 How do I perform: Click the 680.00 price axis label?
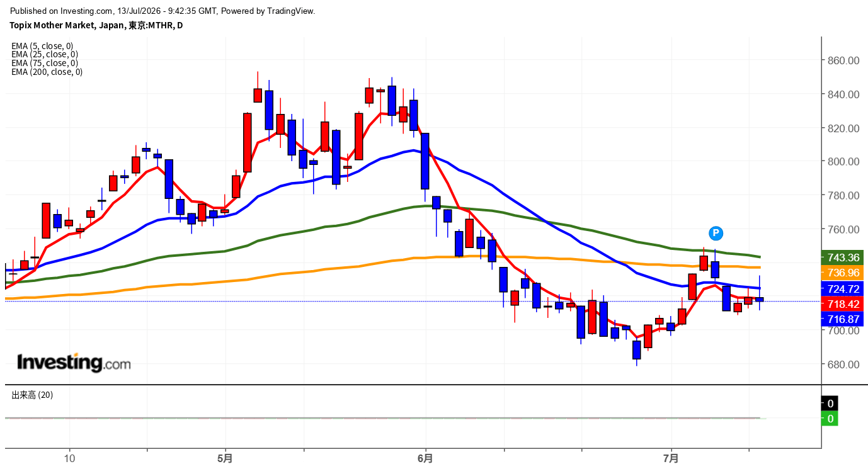click(843, 364)
